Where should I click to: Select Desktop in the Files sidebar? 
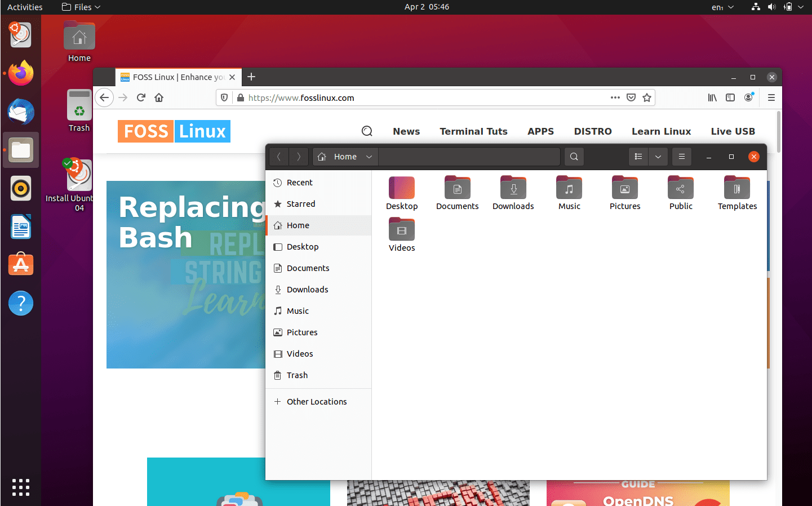coord(318,247)
